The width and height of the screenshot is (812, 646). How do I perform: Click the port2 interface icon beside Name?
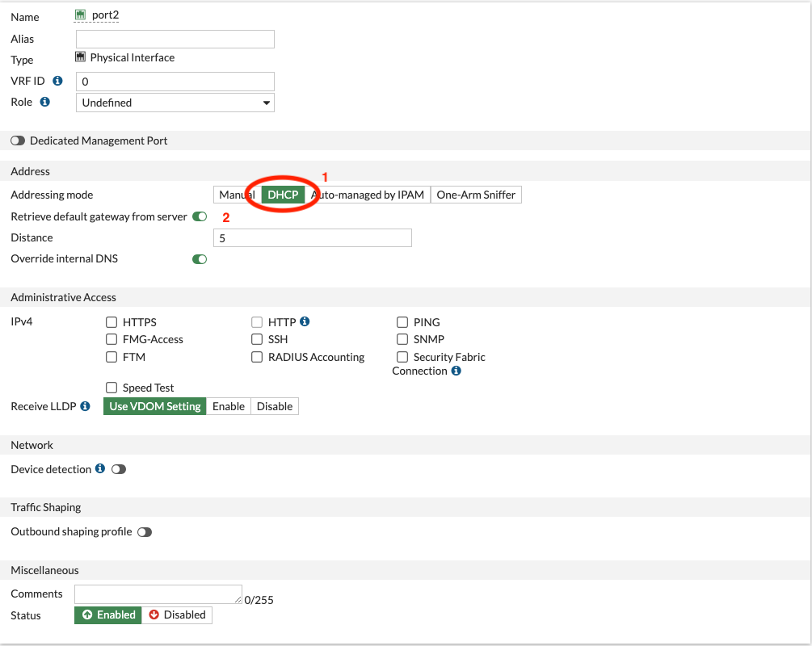[80, 14]
